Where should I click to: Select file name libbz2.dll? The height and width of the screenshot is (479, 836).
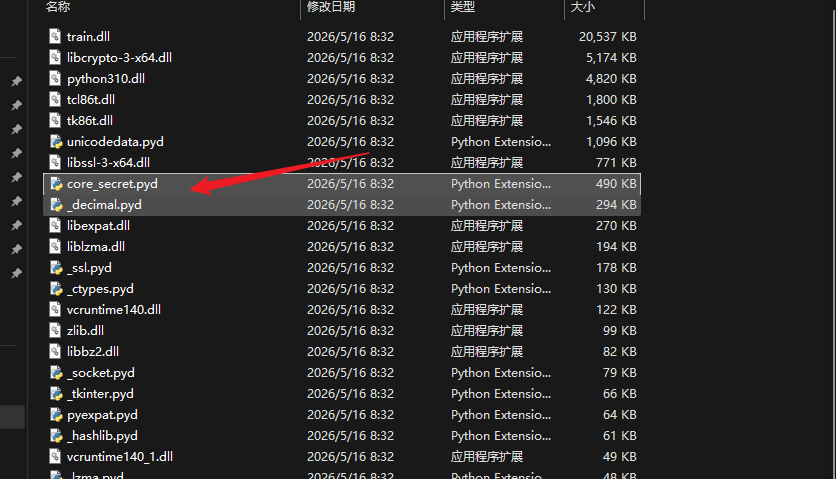click(x=93, y=352)
